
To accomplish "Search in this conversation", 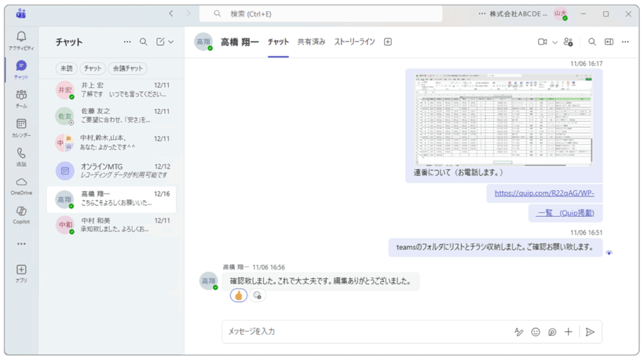I will tap(592, 42).
